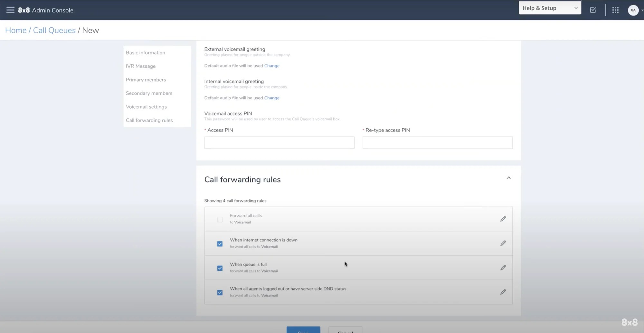
Task: Click the Access PIN input field
Action: [279, 142]
